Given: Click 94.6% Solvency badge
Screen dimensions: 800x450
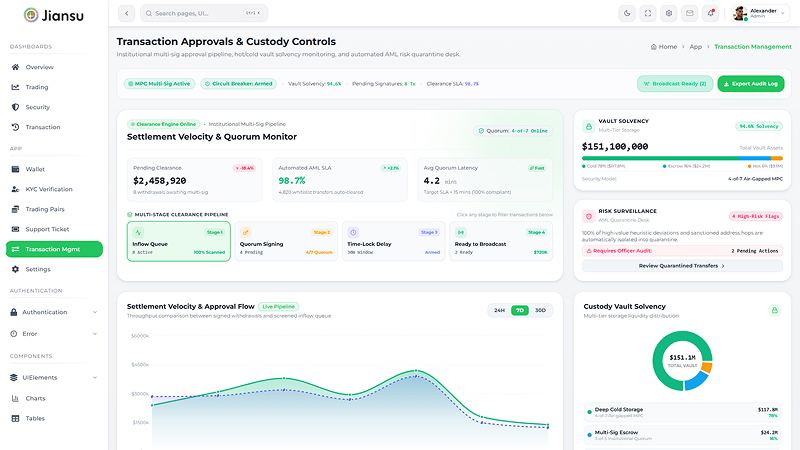Looking at the screenshot, I should [759, 126].
